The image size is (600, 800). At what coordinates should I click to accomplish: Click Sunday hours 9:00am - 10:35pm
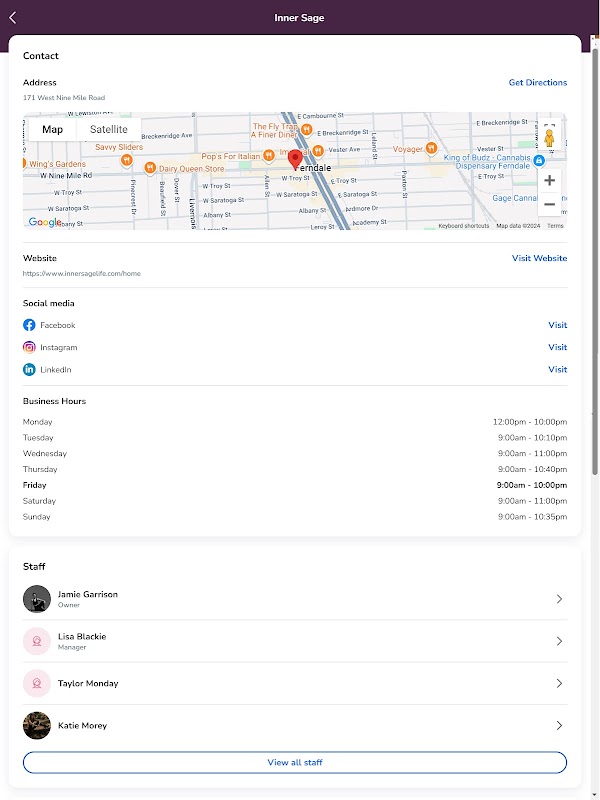(532, 517)
